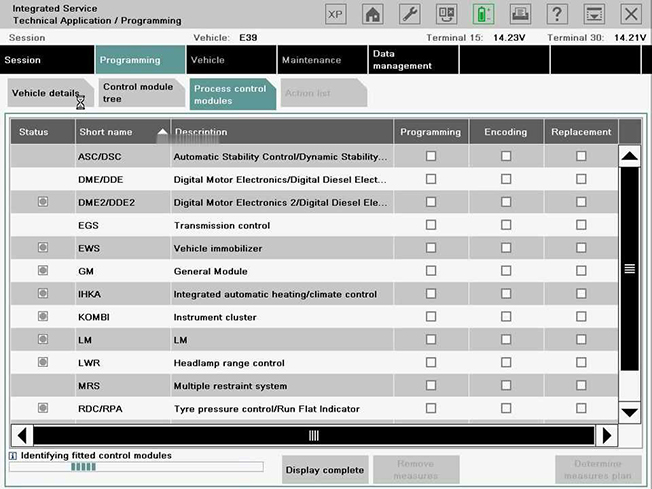Click the 'Integrated automatic heating/climate control' row
This screenshot has width=652, height=489.
point(314,294)
